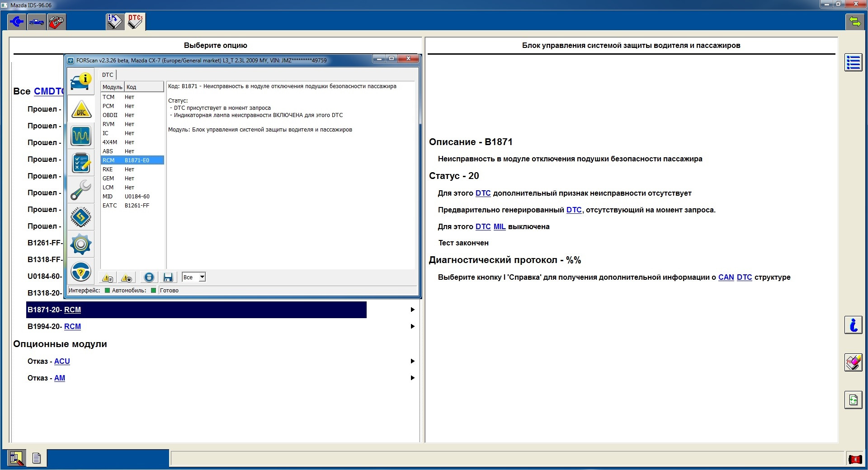Screen dimensions: 868x470
Task: Open the FORScan settings gear icon
Action: point(81,244)
